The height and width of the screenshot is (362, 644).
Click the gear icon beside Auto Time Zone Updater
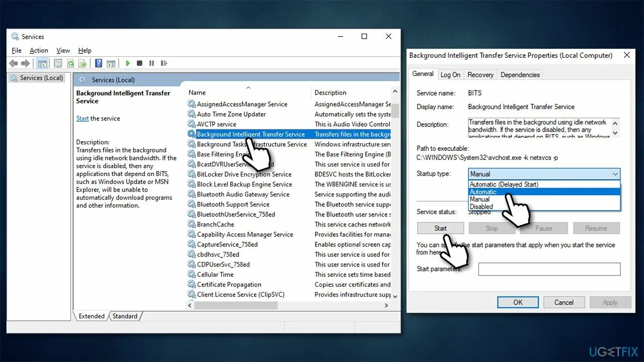click(191, 114)
